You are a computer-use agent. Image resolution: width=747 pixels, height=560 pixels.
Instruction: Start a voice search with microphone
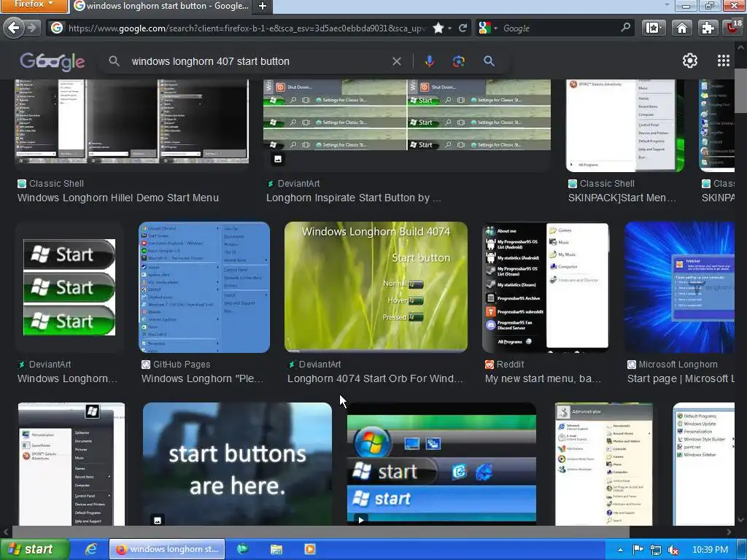click(x=429, y=61)
